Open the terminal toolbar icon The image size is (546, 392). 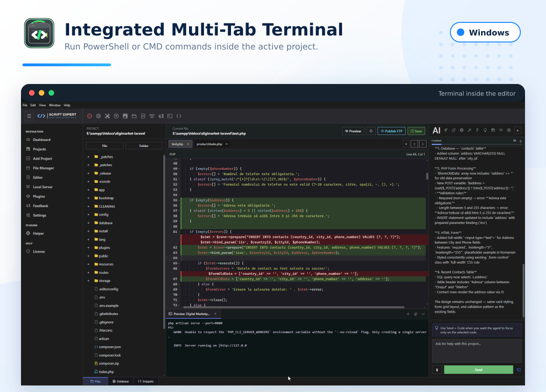[170, 116]
